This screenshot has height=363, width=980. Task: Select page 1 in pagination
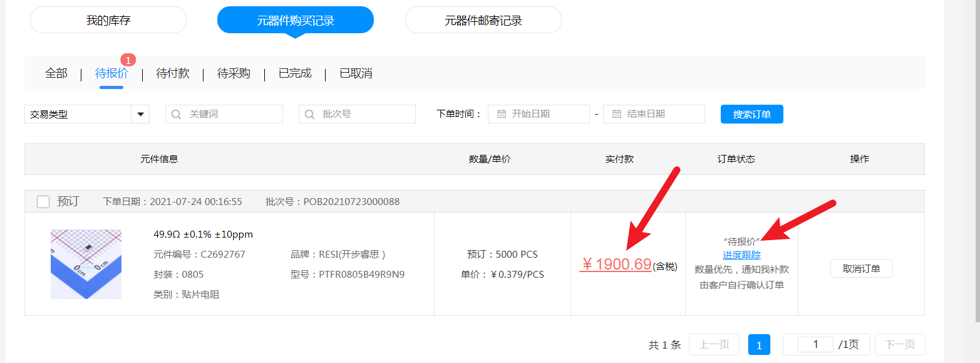[759, 345]
